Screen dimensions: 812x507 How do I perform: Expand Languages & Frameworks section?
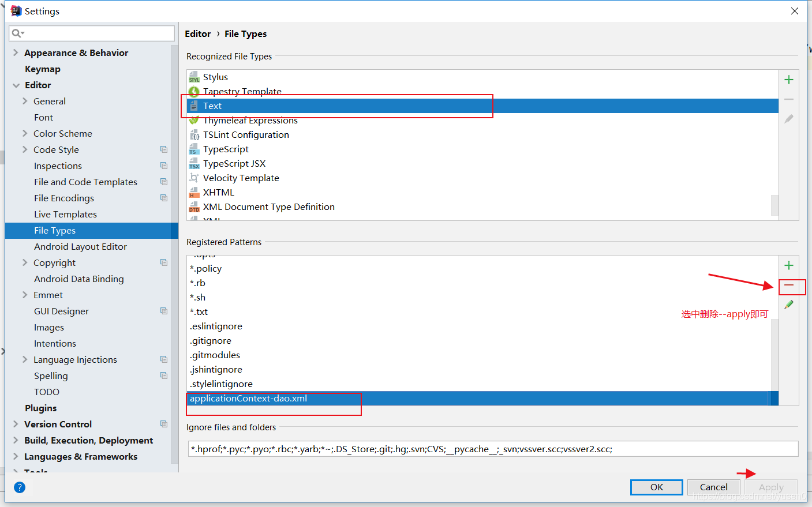click(16, 456)
